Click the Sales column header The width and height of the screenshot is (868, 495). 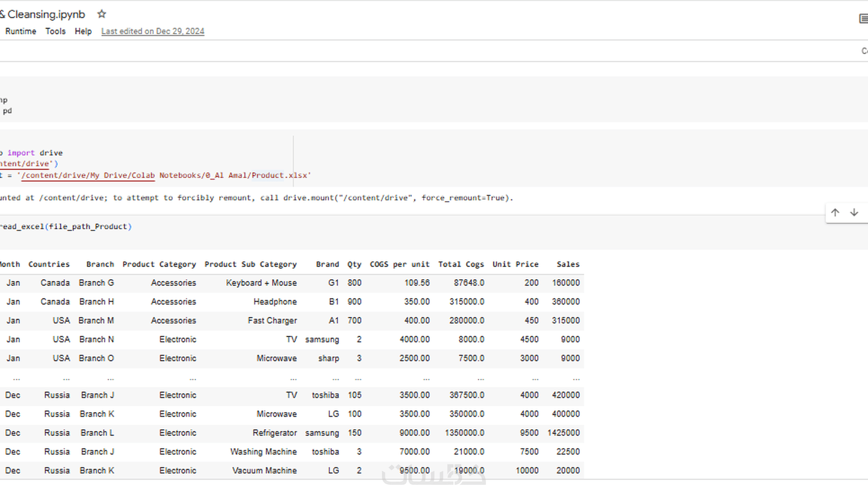coord(568,264)
